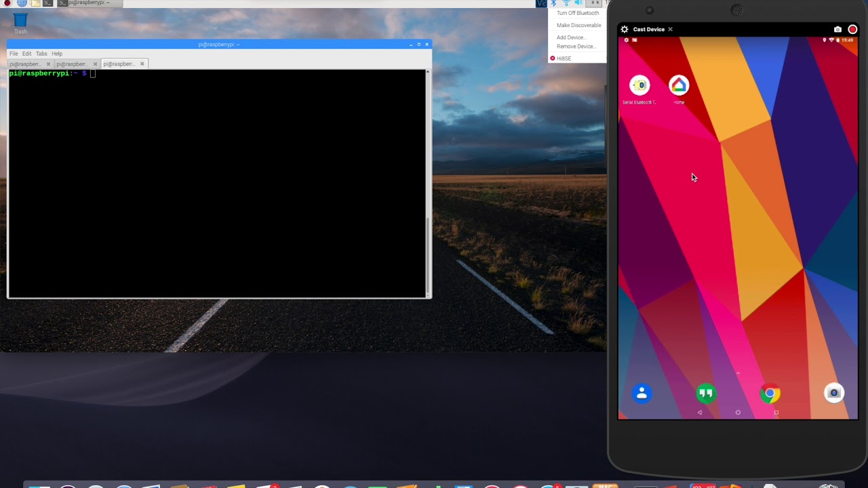Tap the Android Recents navigation button
This screenshot has height=488, width=868.
pyautogui.click(x=776, y=412)
